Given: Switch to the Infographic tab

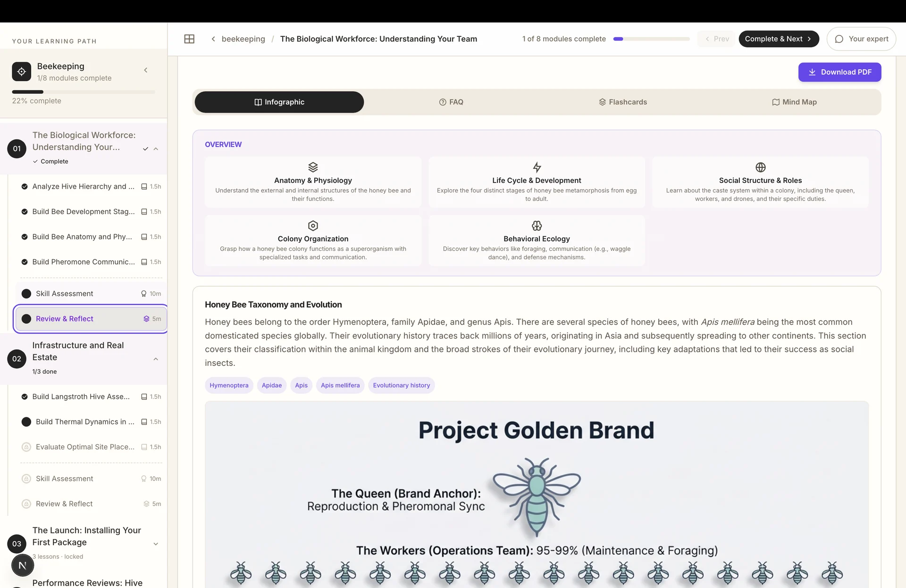Looking at the screenshot, I should [x=279, y=102].
